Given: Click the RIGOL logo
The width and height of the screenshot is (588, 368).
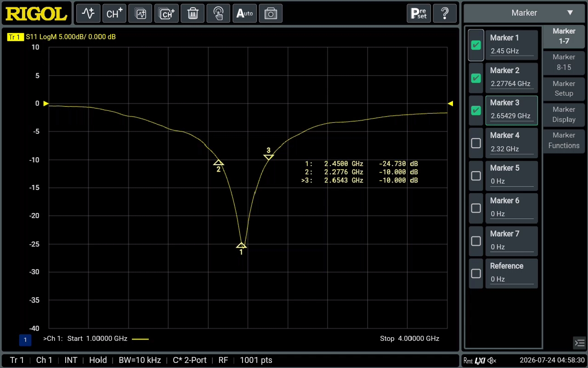Looking at the screenshot, I should [36, 13].
